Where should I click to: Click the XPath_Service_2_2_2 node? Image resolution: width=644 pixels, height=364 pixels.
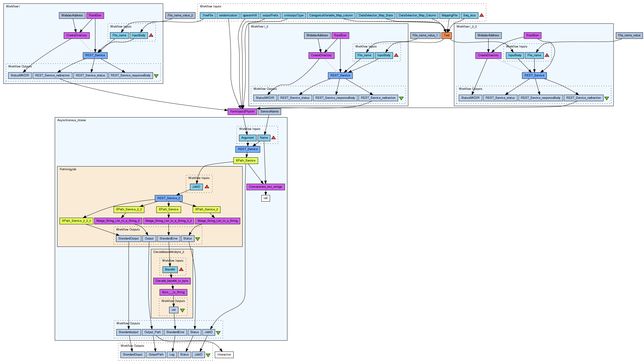(x=76, y=221)
